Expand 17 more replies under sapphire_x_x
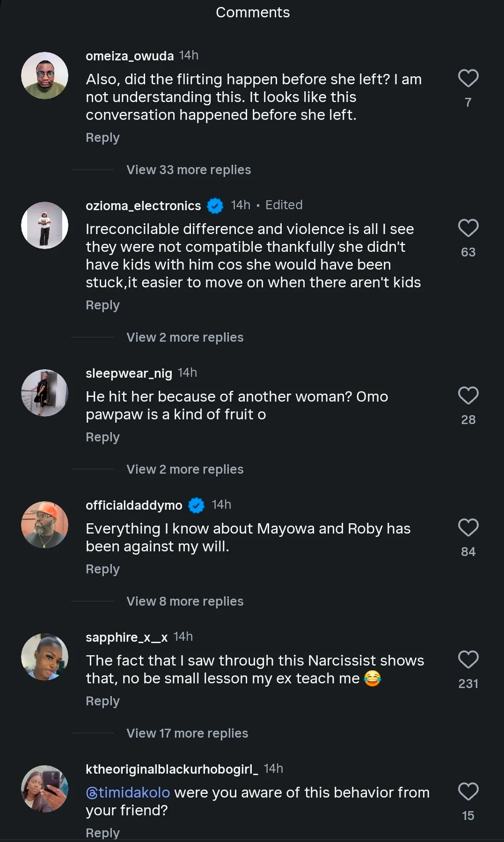The width and height of the screenshot is (504, 842). pyautogui.click(x=187, y=733)
